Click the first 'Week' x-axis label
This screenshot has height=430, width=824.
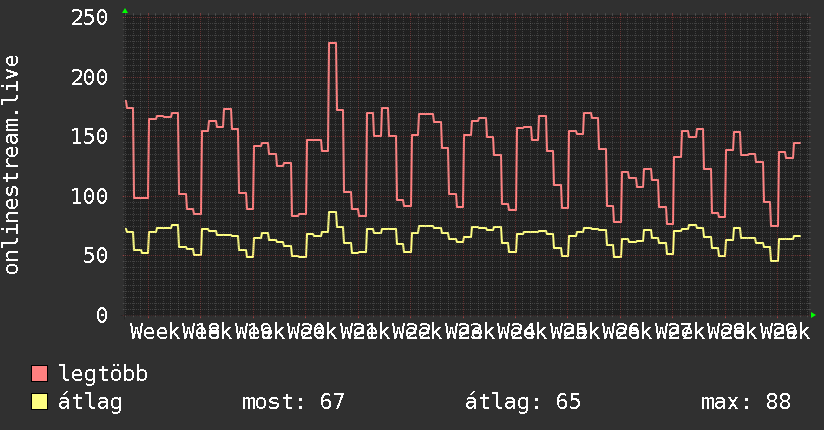[155, 332]
